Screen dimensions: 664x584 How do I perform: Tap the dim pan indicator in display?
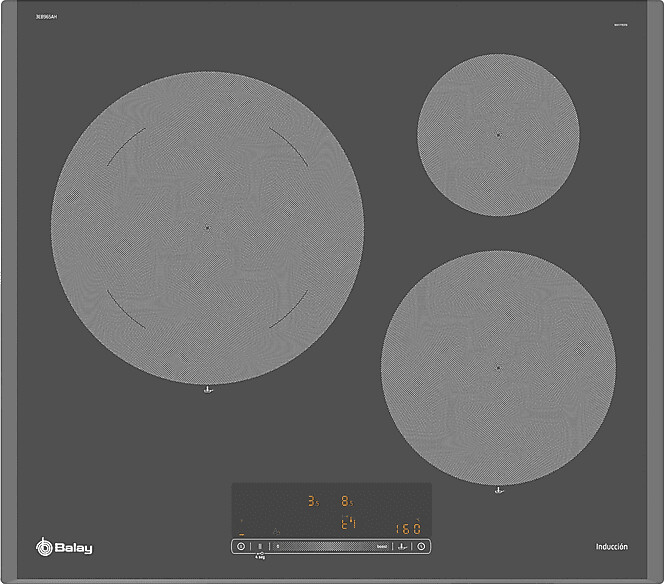(277, 529)
